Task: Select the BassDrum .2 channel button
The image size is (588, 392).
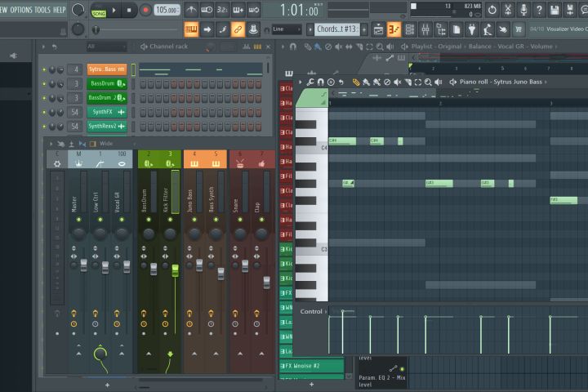Action: [x=107, y=98]
